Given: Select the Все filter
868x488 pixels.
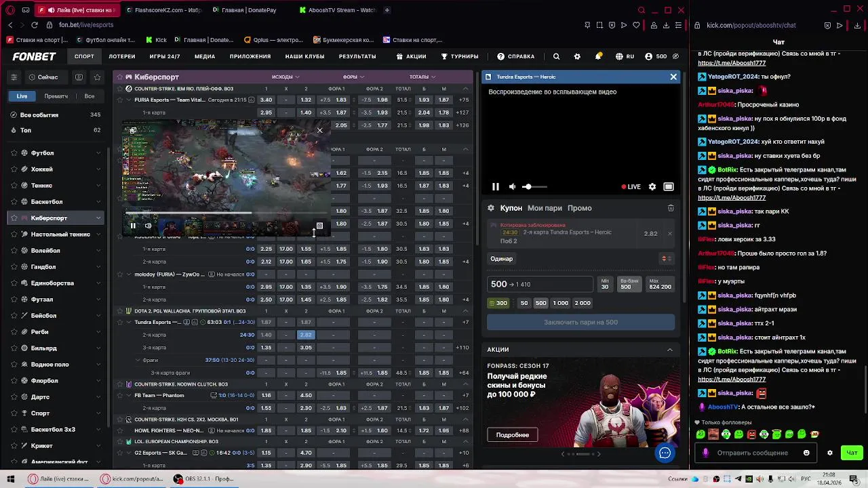Looking at the screenshot, I should pyautogui.click(x=90, y=96).
